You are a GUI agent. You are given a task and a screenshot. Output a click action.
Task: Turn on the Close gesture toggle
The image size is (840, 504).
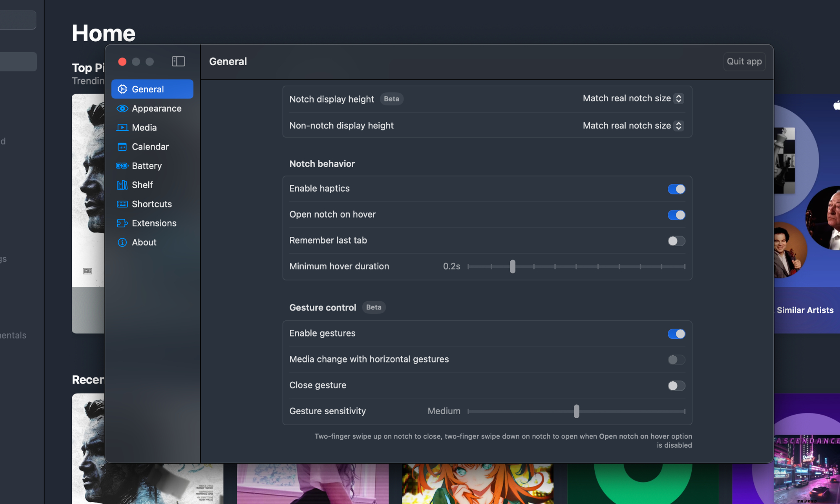pyautogui.click(x=676, y=386)
